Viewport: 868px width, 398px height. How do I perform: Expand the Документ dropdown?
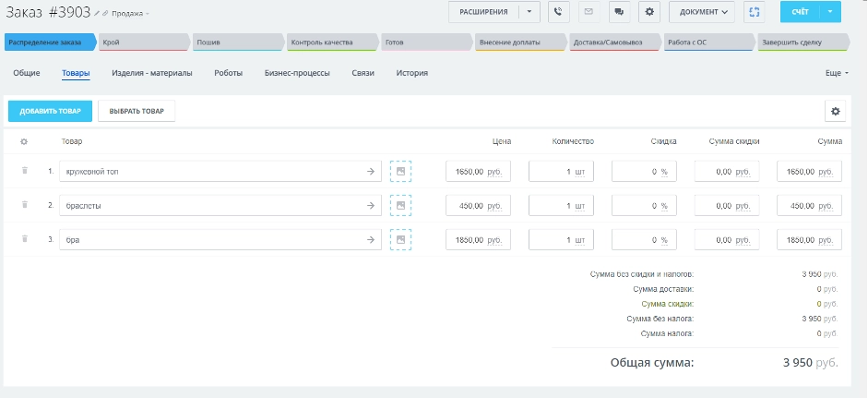point(702,12)
